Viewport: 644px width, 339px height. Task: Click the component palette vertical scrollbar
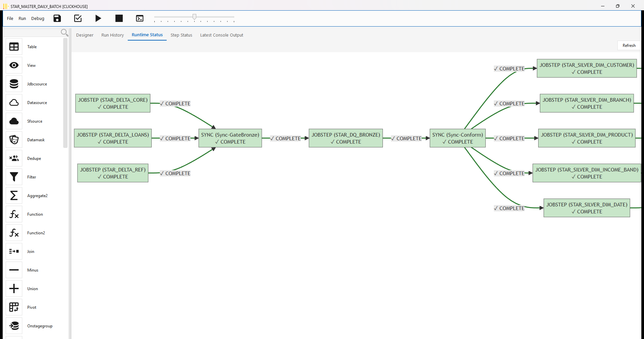(65, 93)
